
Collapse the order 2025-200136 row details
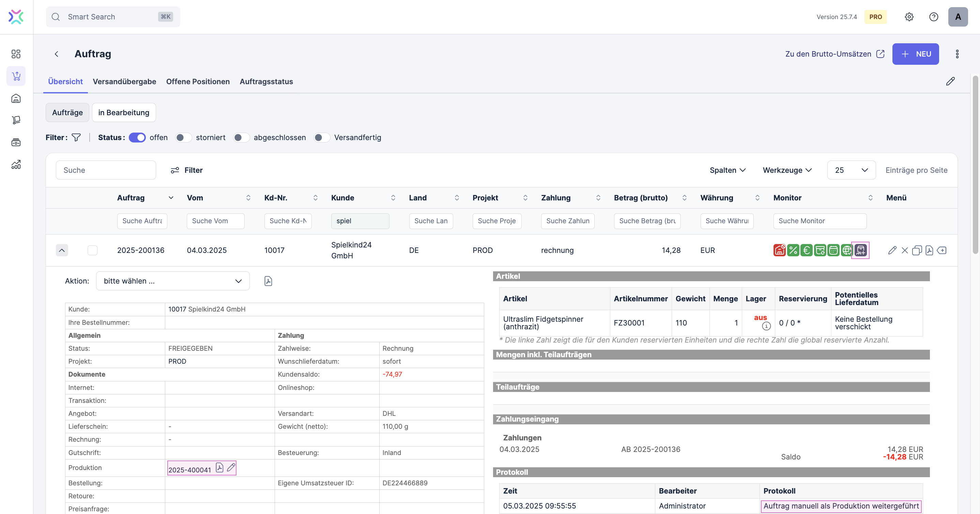[62, 250]
